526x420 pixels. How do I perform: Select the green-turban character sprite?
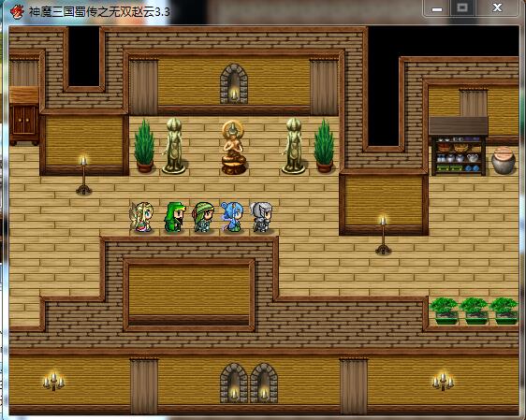203,217
